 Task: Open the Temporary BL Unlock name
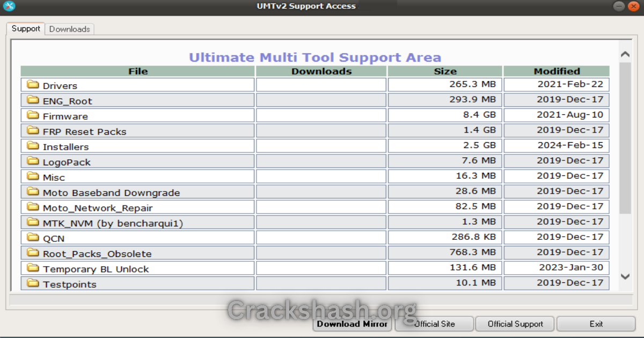[96, 269]
